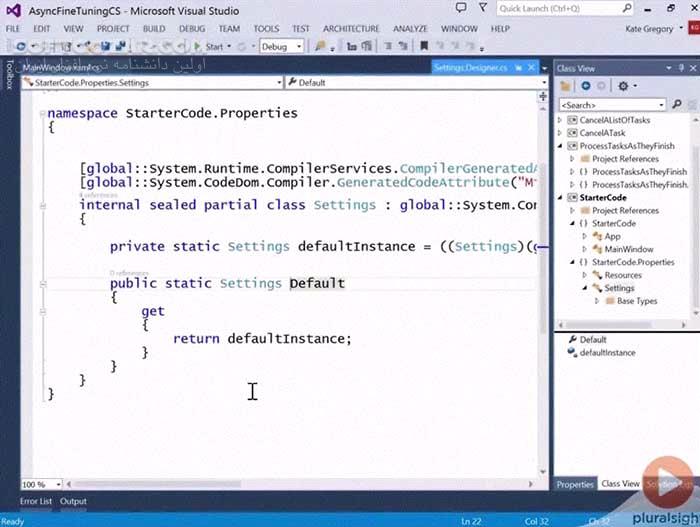Open the Class View settings dropdown arrow

tap(635, 86)
